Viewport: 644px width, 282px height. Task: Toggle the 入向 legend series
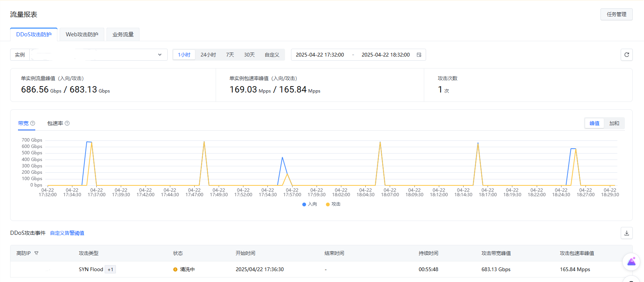pos(310,204)
